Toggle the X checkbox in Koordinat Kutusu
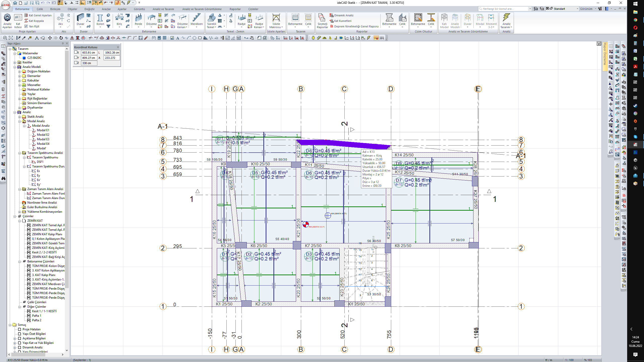The height and width of the screenshot is (362, 644). click(x=76, y=52)
